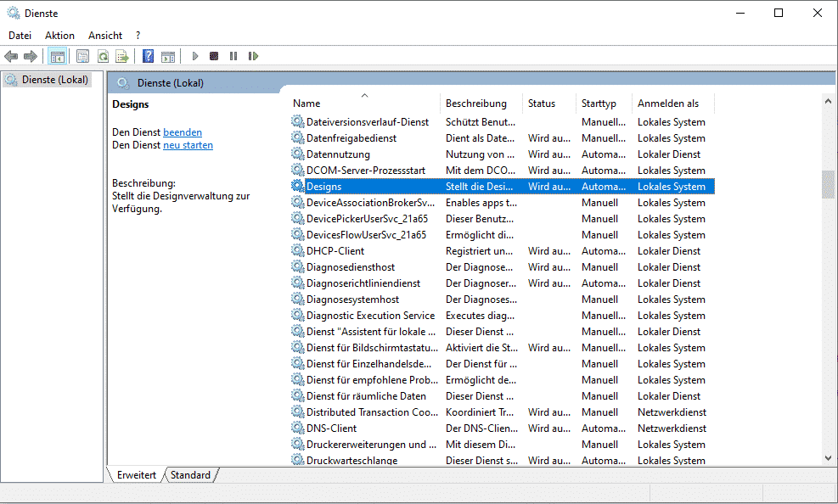Select Dienst für räumliche Daten row
Screen dimensions: 838x504
click(503, 396)
